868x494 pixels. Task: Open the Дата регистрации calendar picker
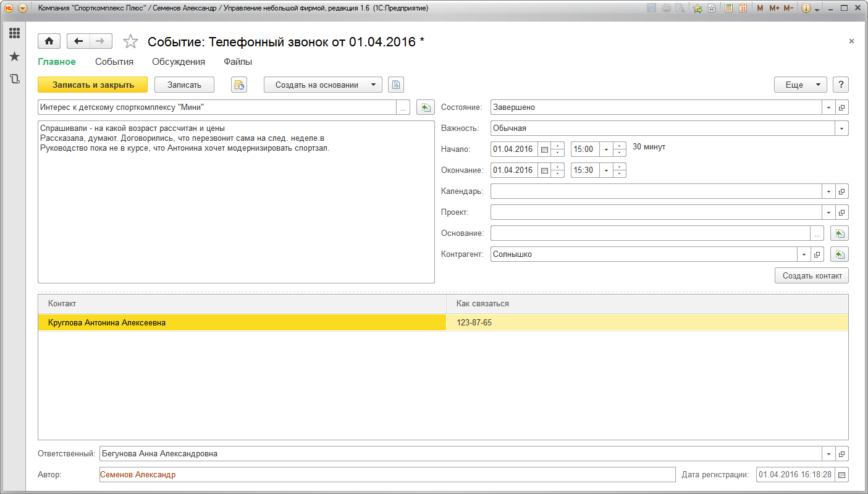842,475
